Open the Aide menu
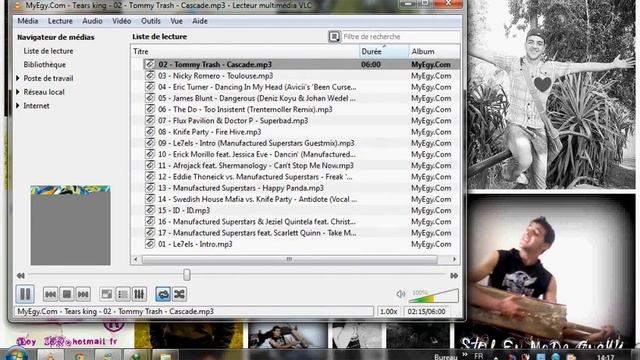 [x=200, y=21]
